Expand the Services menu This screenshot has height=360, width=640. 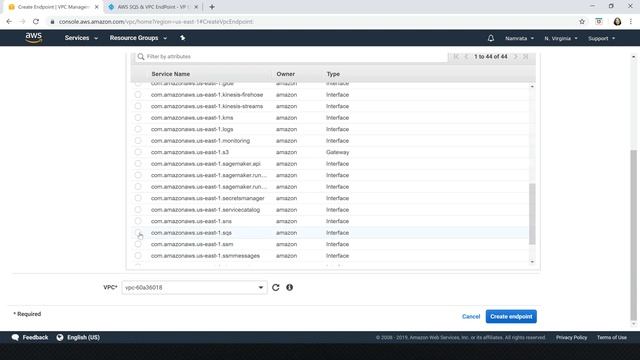[81, 38]
